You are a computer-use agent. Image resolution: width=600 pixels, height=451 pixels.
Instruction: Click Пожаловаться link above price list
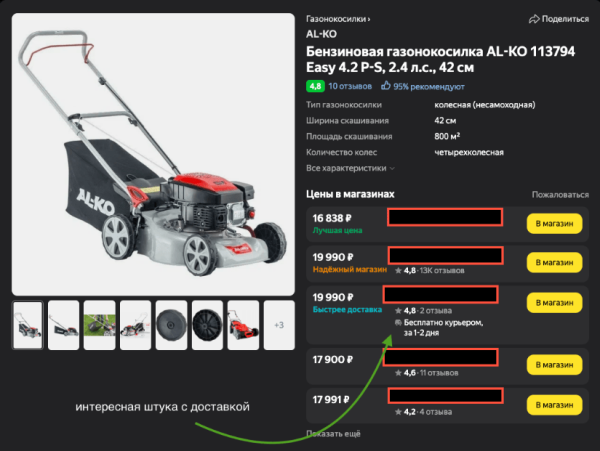coord(560,195)
